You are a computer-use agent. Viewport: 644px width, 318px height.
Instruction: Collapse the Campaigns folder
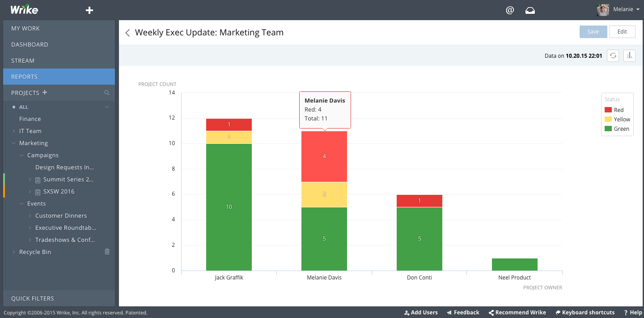coord(22,155)
